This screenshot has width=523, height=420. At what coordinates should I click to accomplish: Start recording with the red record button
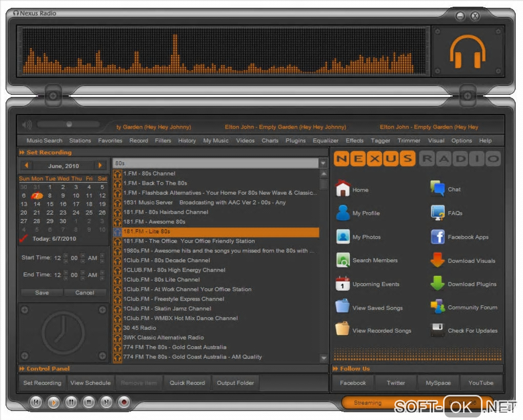click(x=124, y=402)
